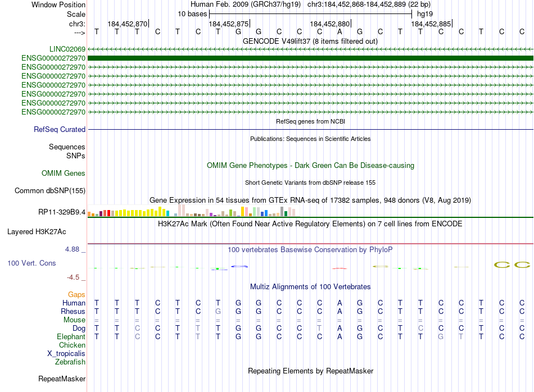The image size is (534, 392).
Task: Click the large olive CC conservation logo
Action: 512,265
